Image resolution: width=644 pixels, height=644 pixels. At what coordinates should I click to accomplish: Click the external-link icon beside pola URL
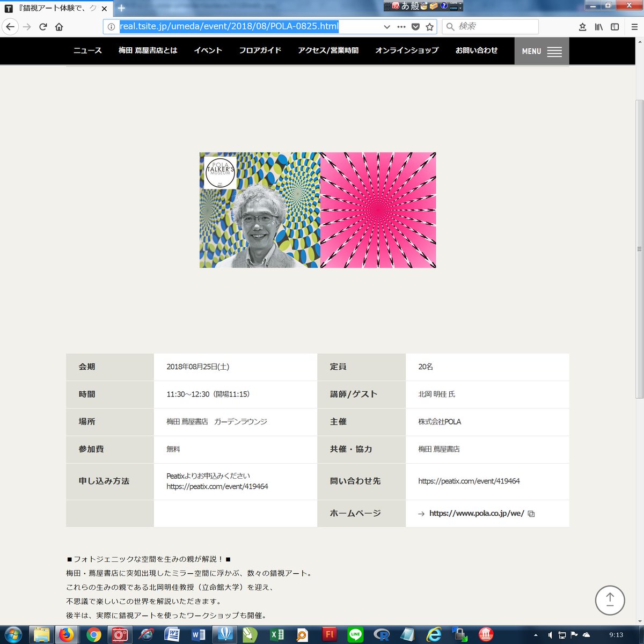click(531, 514)
